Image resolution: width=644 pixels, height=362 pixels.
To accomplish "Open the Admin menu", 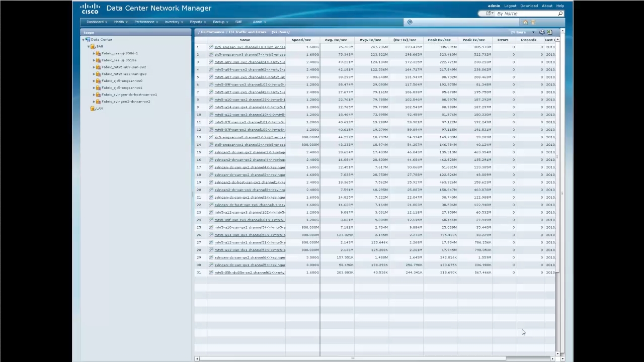I will coord(259,22).
